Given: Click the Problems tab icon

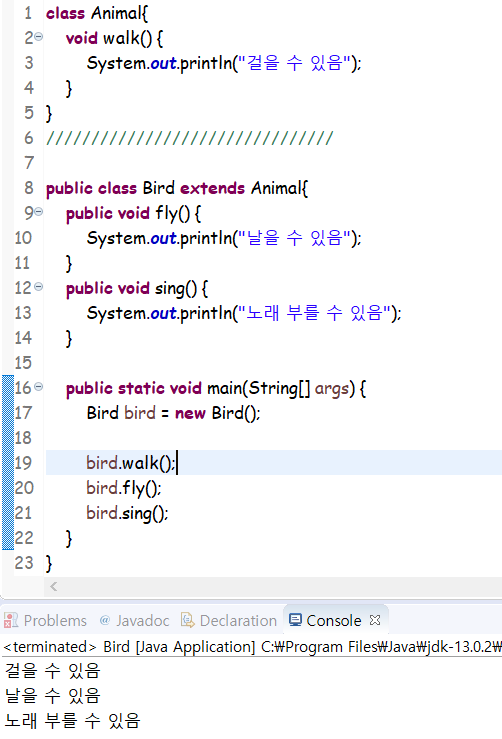Looking at the screenshot, I should (x=11, y=620).
